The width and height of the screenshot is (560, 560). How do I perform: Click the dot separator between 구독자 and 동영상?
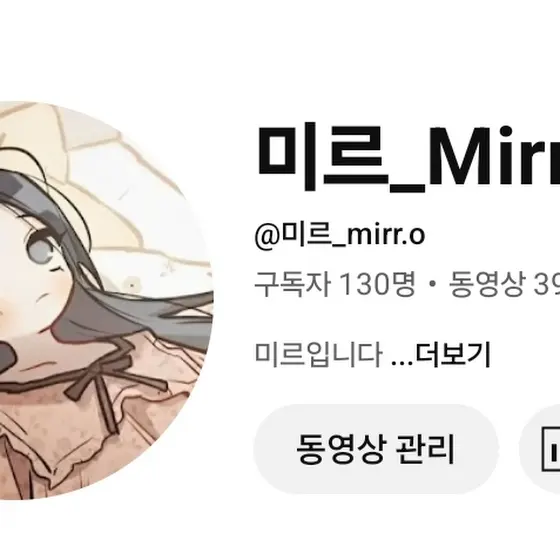(x=432, y=285)
